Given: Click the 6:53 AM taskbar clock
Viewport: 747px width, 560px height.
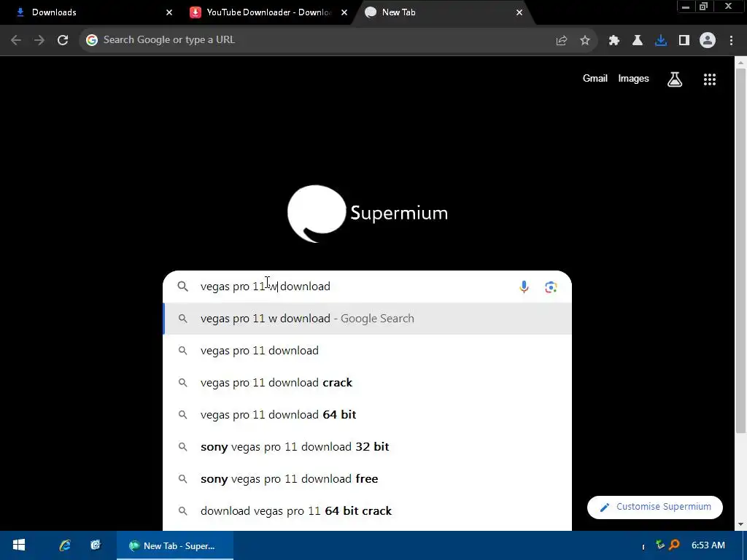Looking at the screenshot, I should click(x=708, y=545).
